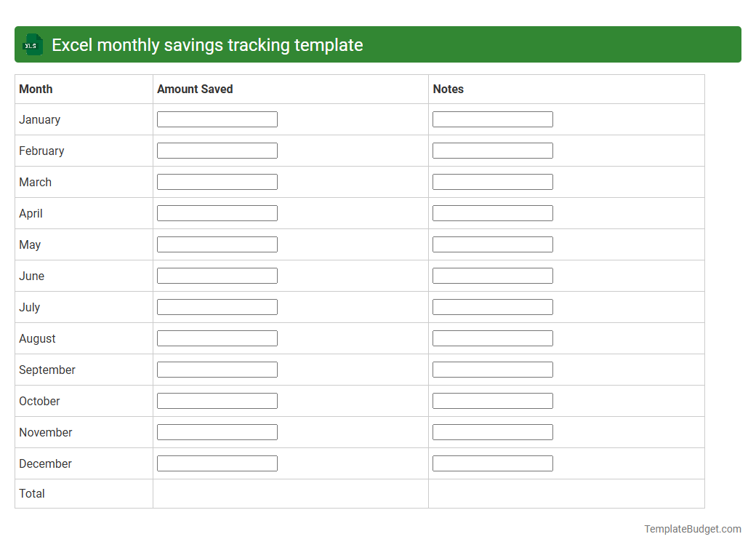Click the July amount saved field

217,306
